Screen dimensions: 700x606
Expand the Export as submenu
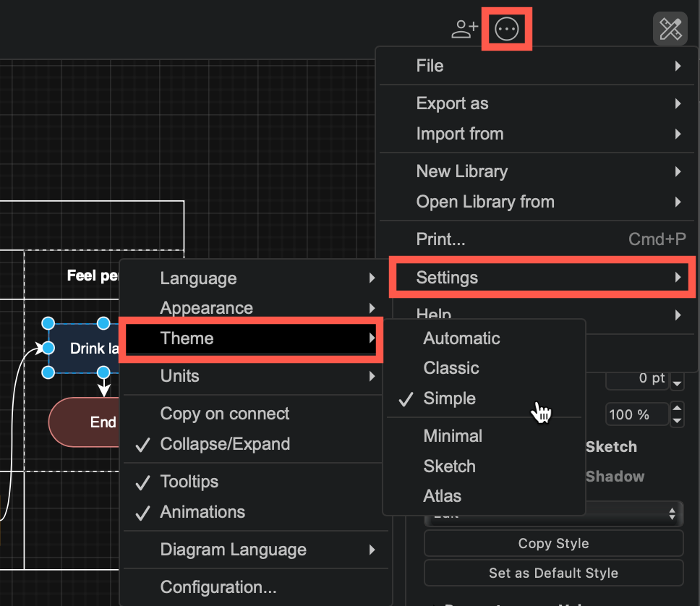pos(452,103)
